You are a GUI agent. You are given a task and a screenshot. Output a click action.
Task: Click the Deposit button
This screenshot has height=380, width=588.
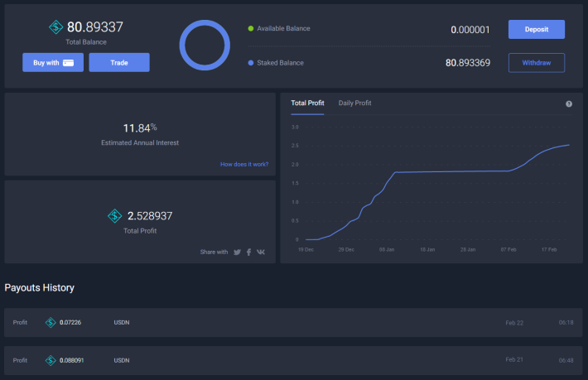pos(537,29)
